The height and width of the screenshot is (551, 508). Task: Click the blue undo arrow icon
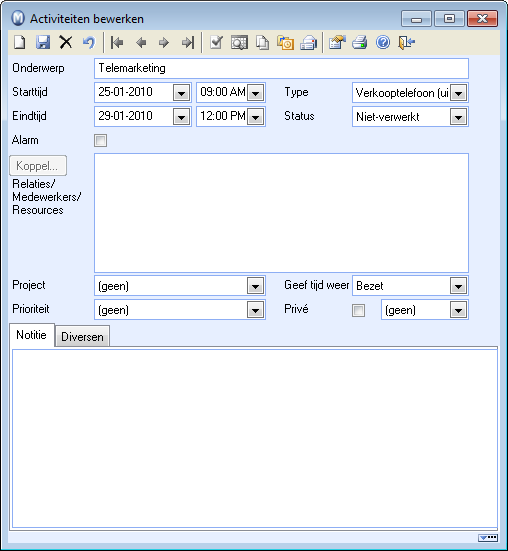89,43
